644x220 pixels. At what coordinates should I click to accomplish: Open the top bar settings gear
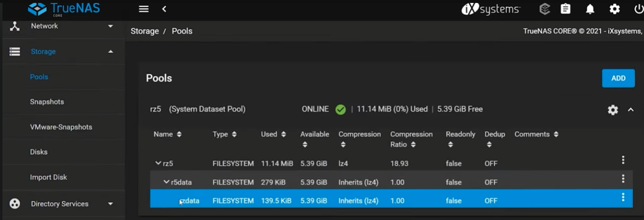coord(615,9)
